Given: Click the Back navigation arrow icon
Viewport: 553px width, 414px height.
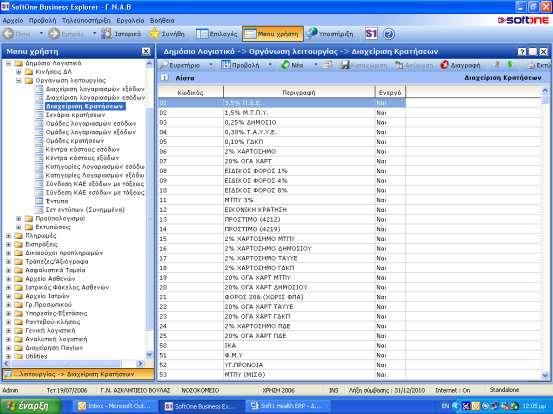Looking at the screenshot, I should click(x=9, y=34).
